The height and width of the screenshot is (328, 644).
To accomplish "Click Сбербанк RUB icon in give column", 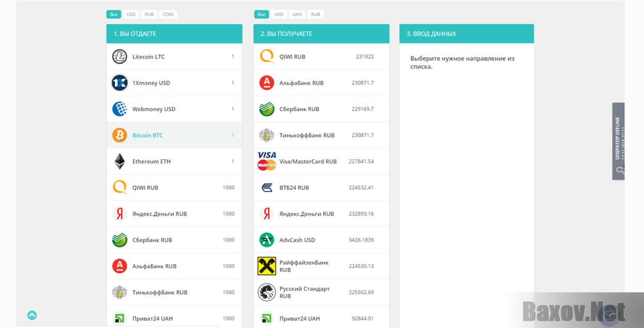I will 120,240.
